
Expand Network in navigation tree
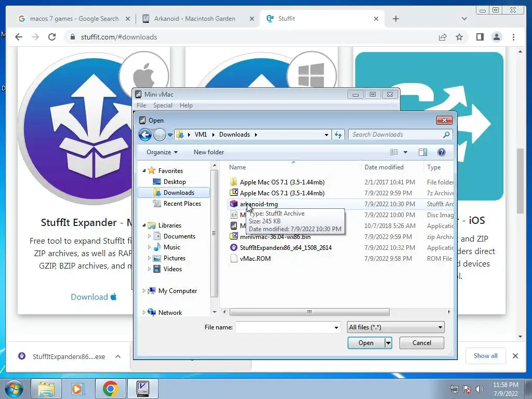pos(144,312)
